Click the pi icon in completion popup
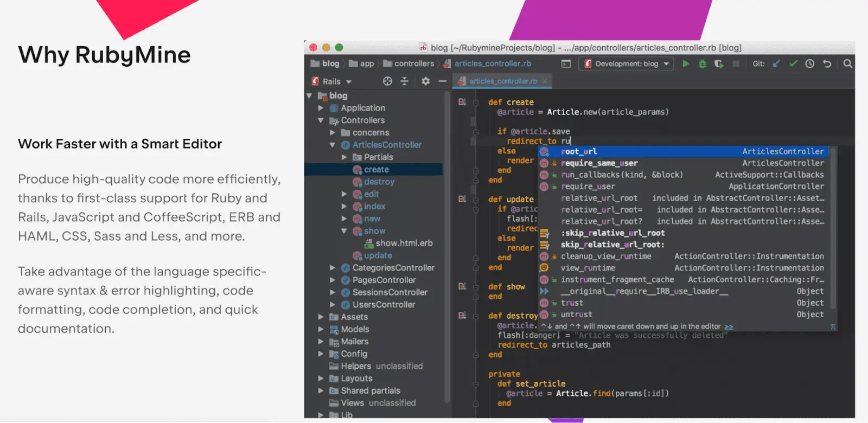 (833, 326)
